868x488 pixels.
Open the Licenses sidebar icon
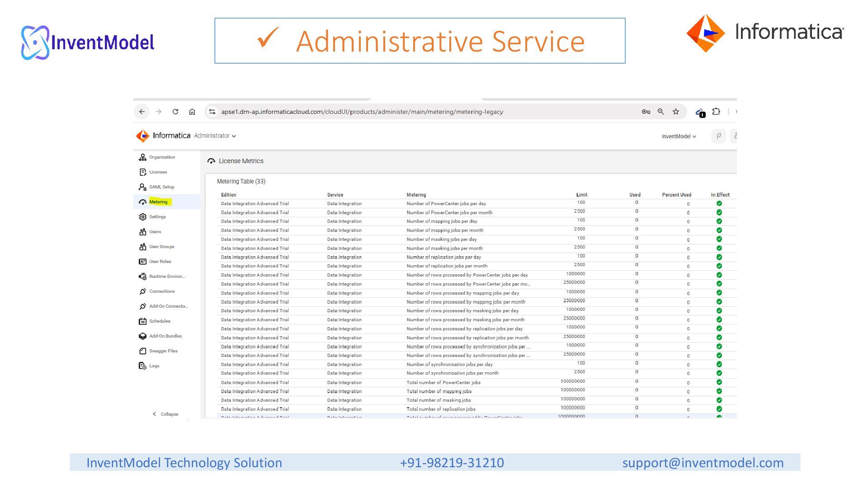[x=142, y=172]
